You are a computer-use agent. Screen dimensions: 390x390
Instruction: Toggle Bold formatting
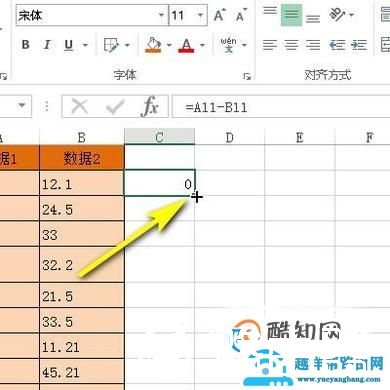[26, 45]
